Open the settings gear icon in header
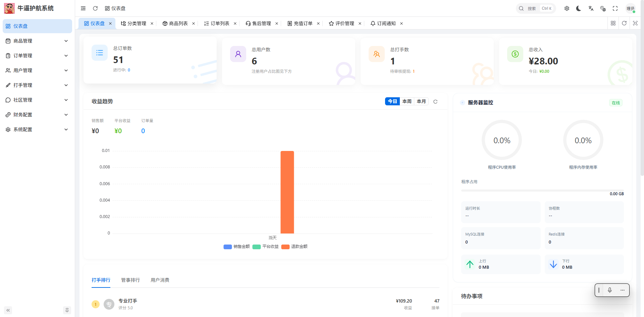The image size is (644, 317). (567, 8)
